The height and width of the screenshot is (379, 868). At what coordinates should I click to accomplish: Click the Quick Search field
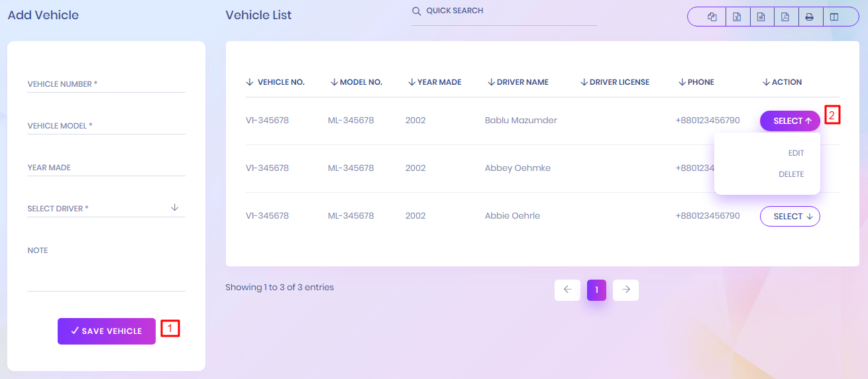point(504,11)
